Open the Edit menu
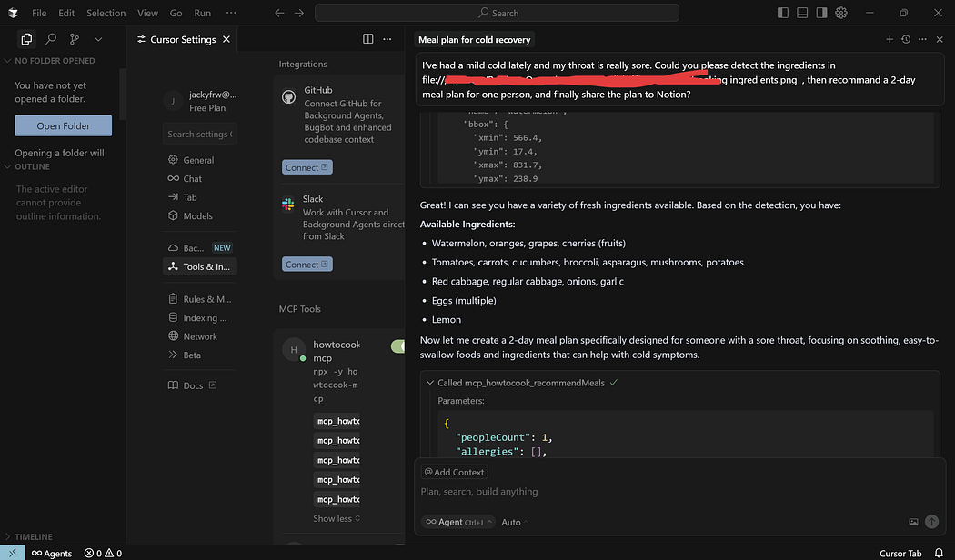955x560 pixels. coord(66,13)
